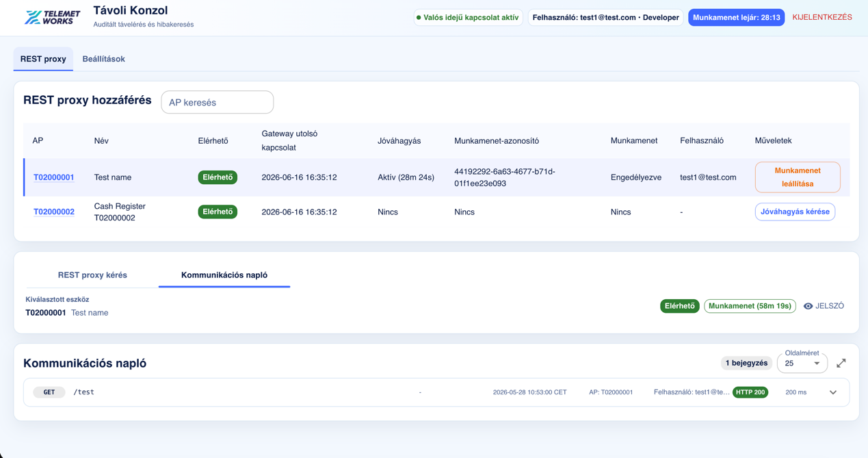Click the Aktív (28m 24s) approval cell

406,177
